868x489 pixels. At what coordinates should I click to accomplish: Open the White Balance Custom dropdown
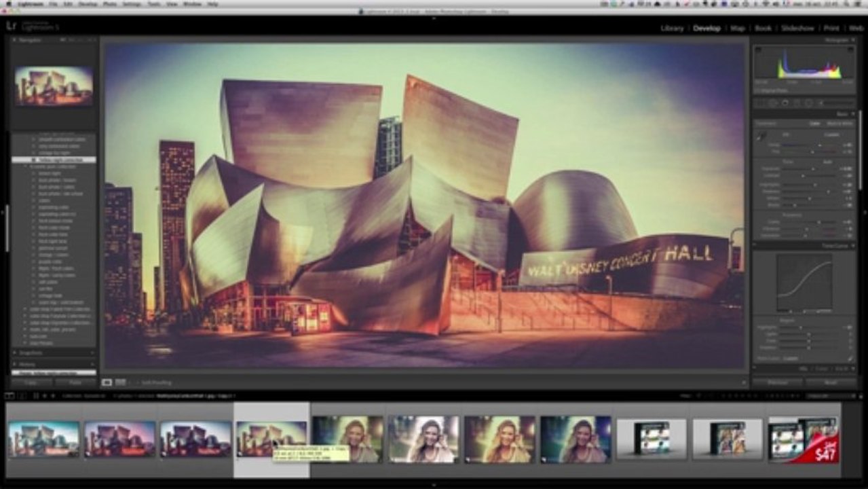tap(832, 134)
